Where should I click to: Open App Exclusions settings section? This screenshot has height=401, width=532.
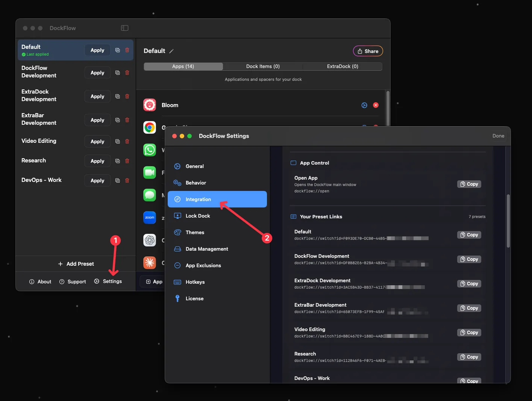217,265
